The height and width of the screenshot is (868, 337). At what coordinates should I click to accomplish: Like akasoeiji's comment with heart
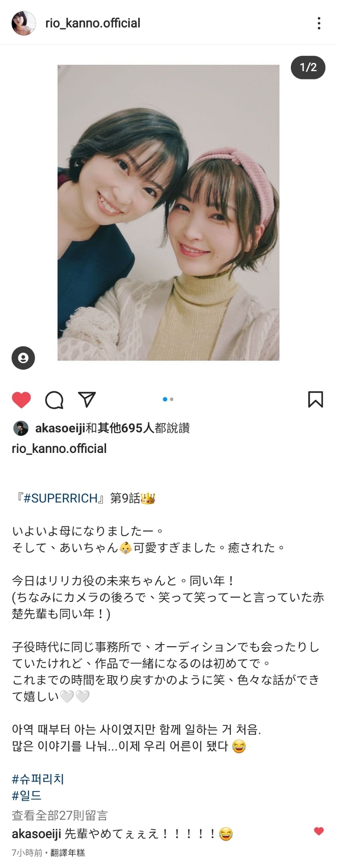click(319, 831)
